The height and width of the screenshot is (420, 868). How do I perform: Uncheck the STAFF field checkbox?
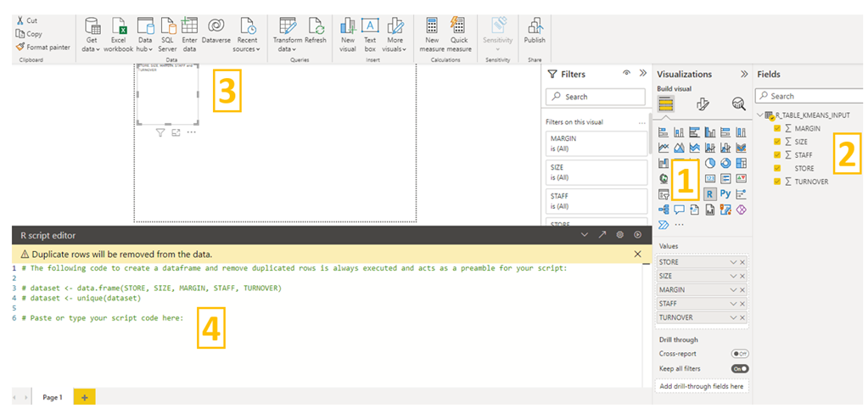(x=777, y=155)
